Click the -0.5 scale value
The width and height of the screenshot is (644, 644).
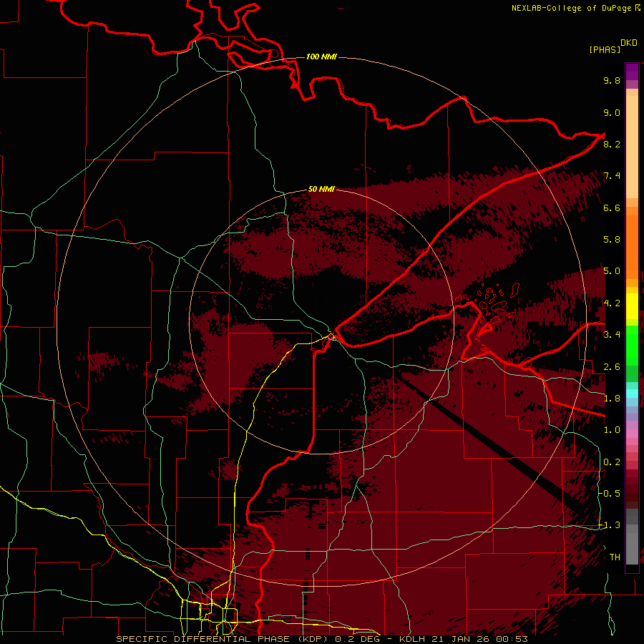(610, 494)
